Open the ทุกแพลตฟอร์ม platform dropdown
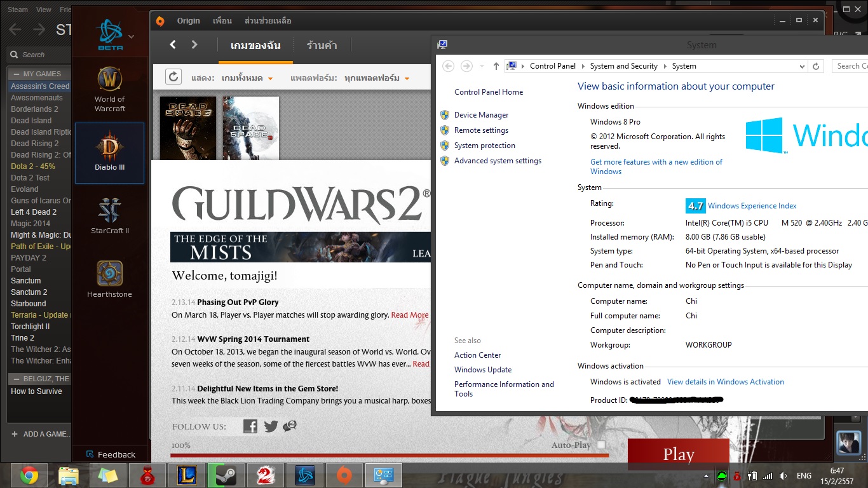Viewport: 868px width, 488px height. tap(377, 78)
